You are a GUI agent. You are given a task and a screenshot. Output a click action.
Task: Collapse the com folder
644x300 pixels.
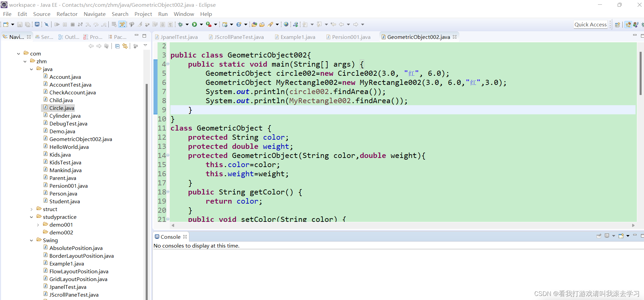click(19, 53)
